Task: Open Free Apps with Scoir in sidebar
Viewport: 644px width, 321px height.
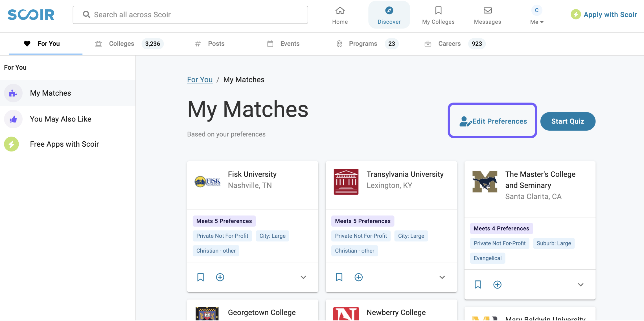Action: point(68,144)
